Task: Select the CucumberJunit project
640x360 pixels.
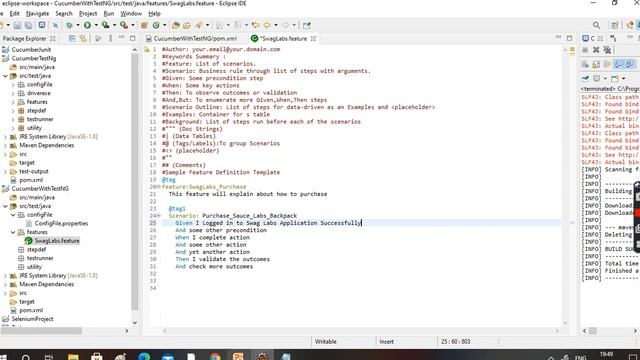Action: click(31, 50)
